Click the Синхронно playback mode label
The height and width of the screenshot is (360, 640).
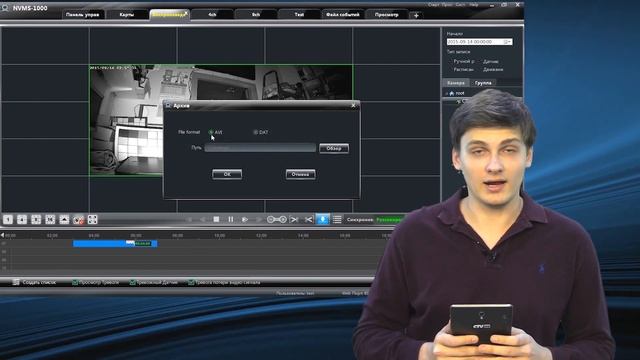point(360,220)
